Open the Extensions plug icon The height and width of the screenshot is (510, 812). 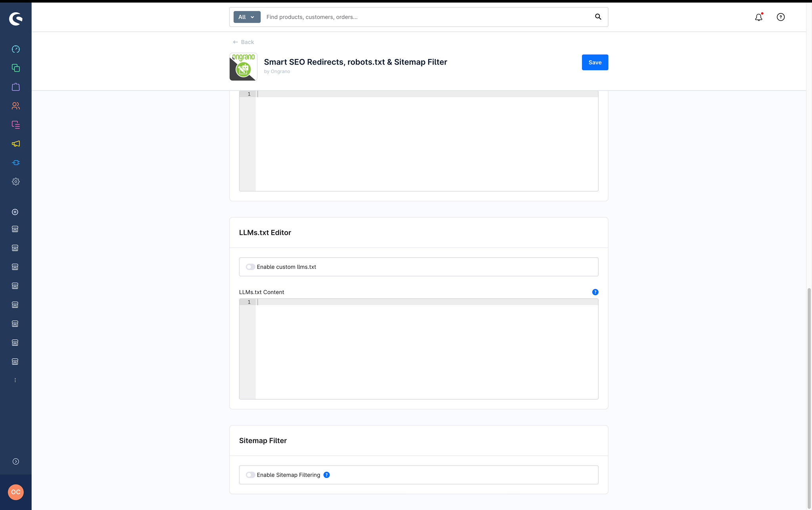click(15, 162)
